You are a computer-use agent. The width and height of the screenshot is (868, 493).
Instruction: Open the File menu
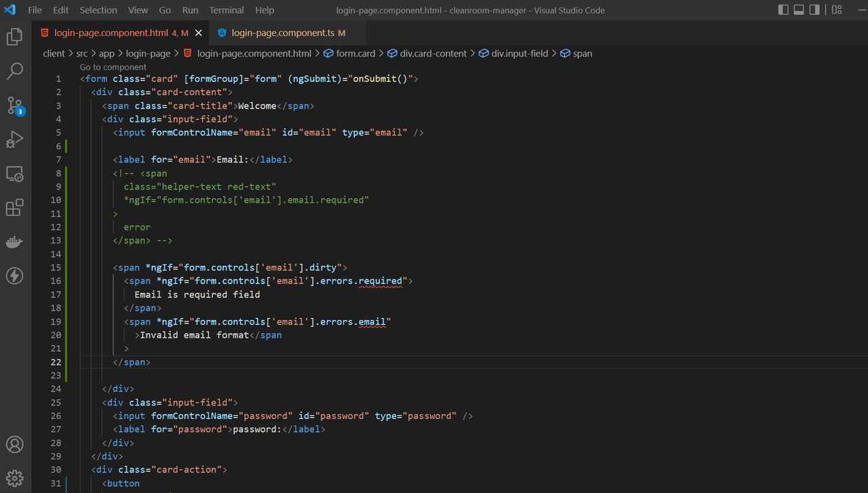pyautogui.click(x=35, y=10)
